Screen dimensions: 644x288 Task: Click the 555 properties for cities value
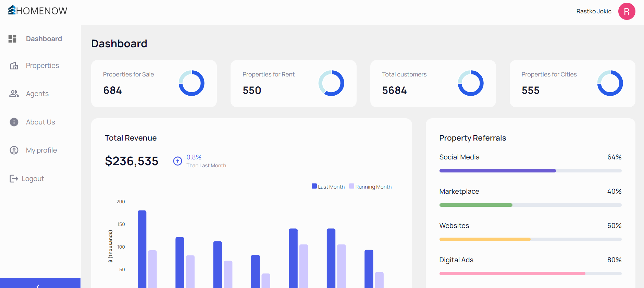coord(531,91)
